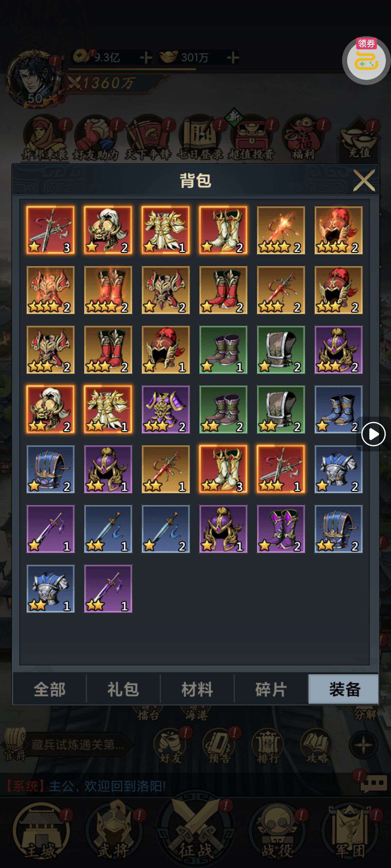The height and width of the screenshot is (868, 391).
Task: Switch to the 材料 tab
Action: tap(197, 689)
